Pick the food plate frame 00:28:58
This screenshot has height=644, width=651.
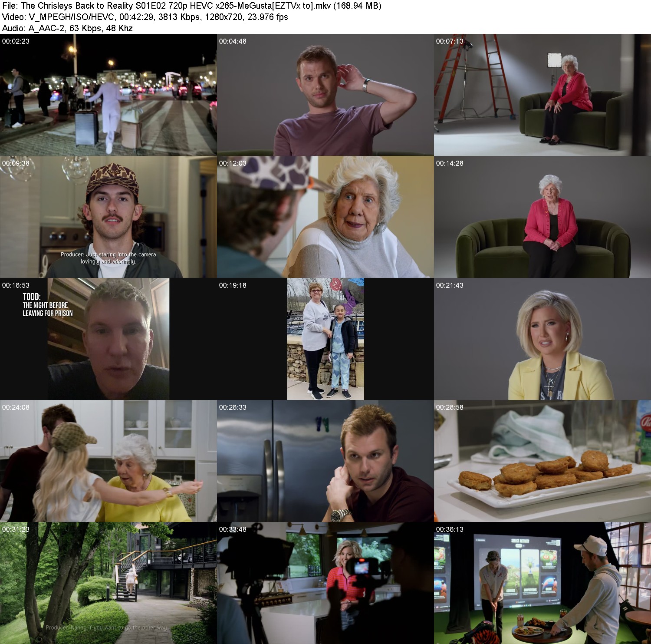tap(542, 461)
